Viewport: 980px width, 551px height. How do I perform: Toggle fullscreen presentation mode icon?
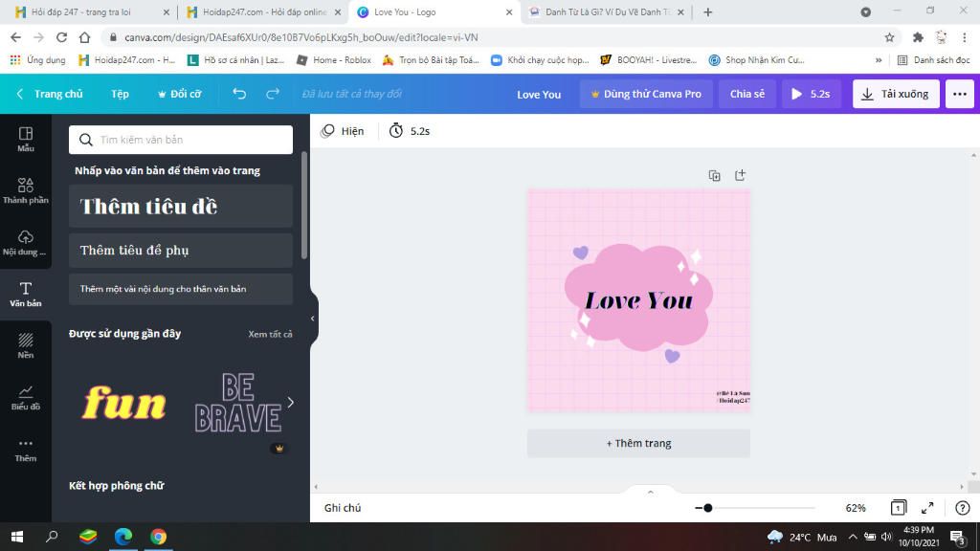[x=927, y=508]
